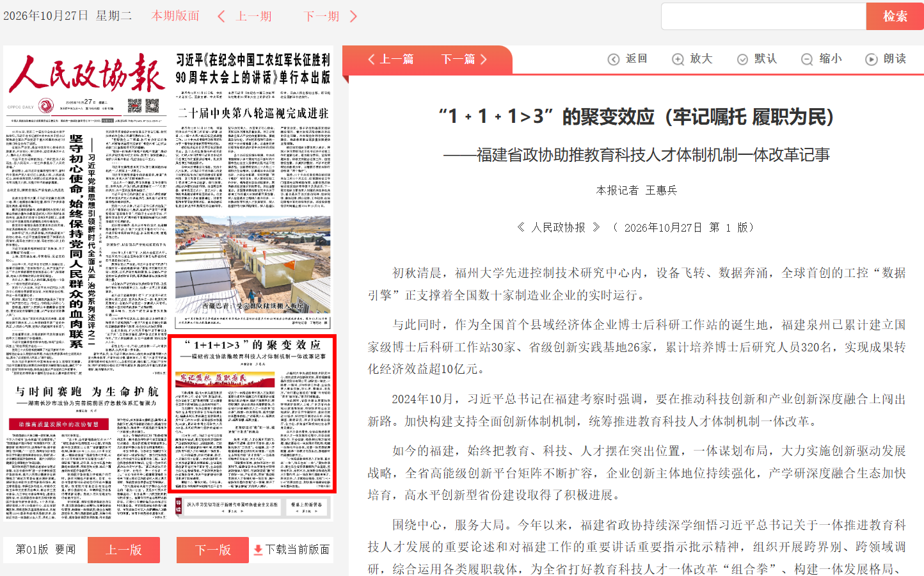Open the 与时间赛跑 为生命护航 article on the page
924x576 pixels.
[87, 397]
